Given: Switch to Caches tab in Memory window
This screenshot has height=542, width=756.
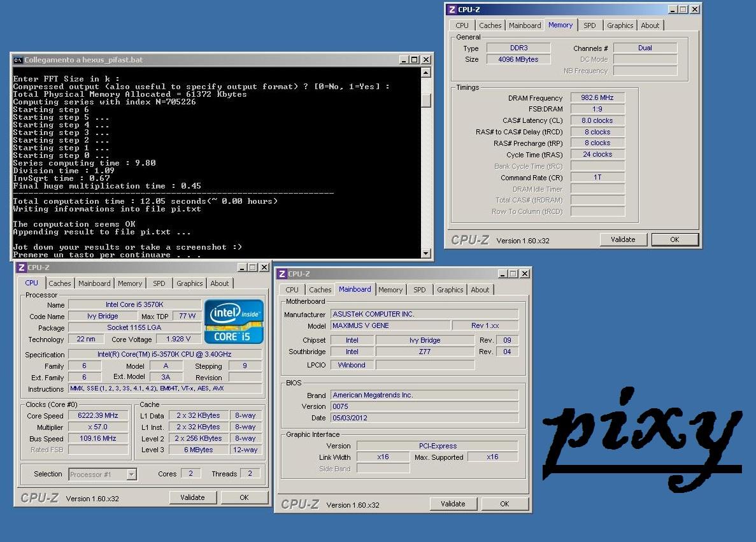Looking at the screenshot, I should (x=490, y=25).
